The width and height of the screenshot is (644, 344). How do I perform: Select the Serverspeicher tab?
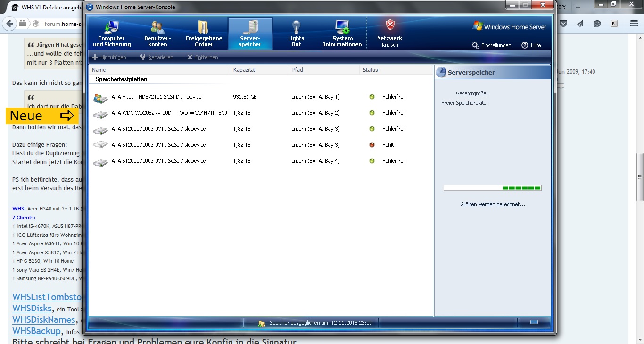tap(250, 34)
